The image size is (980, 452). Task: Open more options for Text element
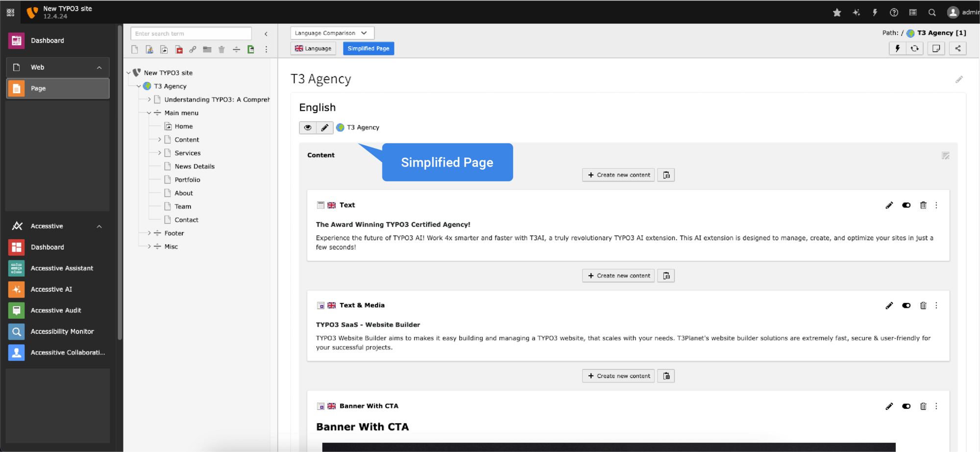(936, 205)
